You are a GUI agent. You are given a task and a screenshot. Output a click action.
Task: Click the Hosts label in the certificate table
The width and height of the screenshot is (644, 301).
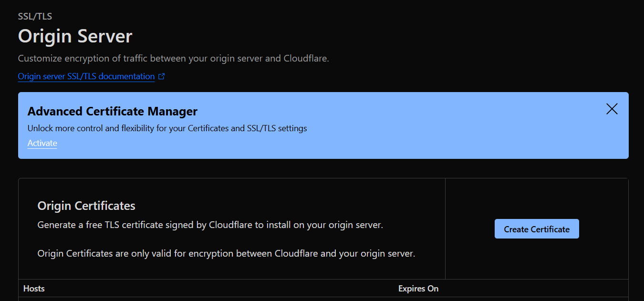click(33, 288)
